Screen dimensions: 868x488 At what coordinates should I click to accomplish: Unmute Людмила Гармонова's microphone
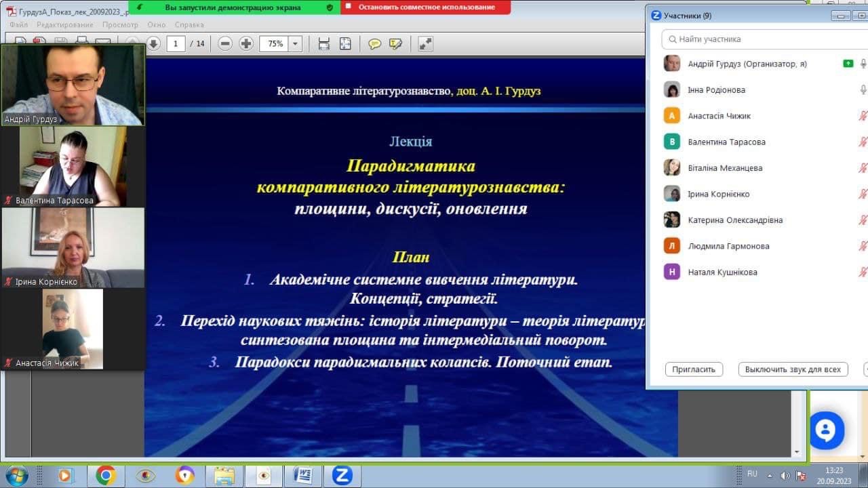[x=863, y=246]
